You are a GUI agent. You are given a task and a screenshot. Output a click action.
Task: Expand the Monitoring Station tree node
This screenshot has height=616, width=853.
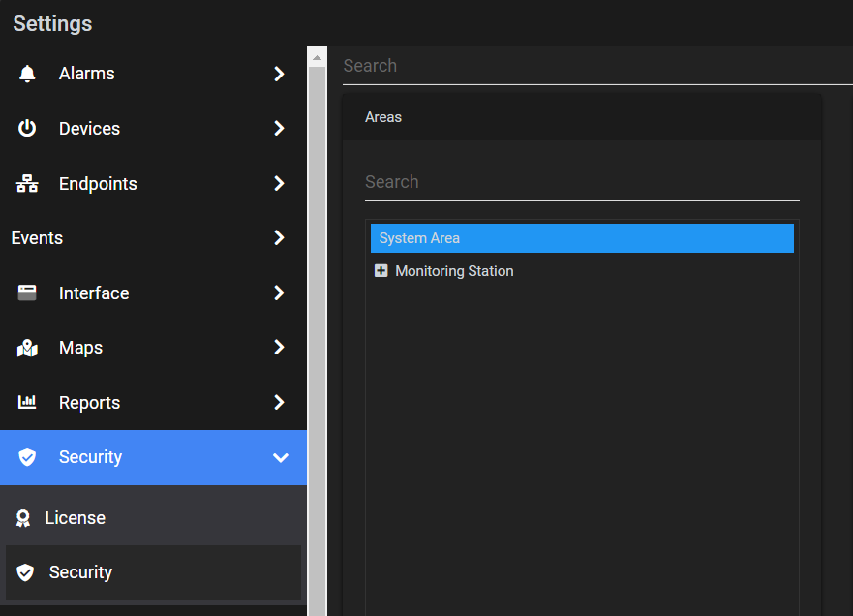(381, 270)
